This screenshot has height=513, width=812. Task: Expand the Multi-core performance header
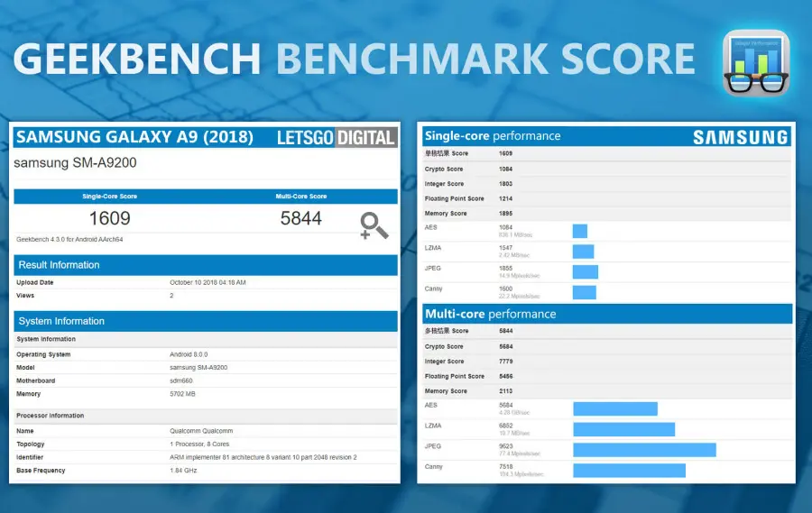tap(491, 314)
